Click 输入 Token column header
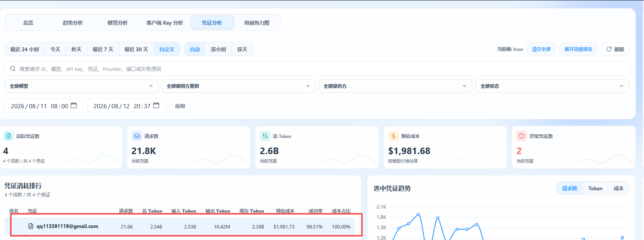This screenshot has height=240, width=644. pos(184,211)
